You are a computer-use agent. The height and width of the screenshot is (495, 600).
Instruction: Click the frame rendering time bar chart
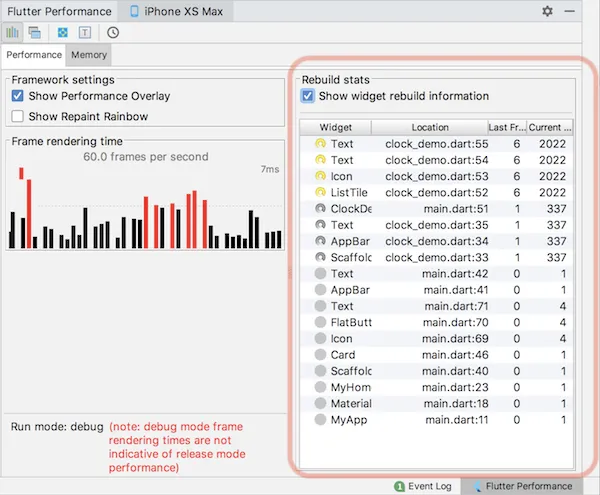[145, 208]
